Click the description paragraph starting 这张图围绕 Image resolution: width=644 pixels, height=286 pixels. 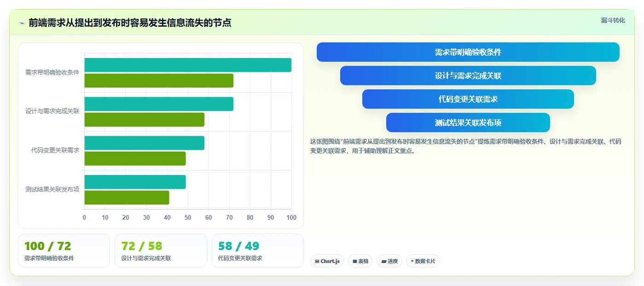[x=466, y=146]
